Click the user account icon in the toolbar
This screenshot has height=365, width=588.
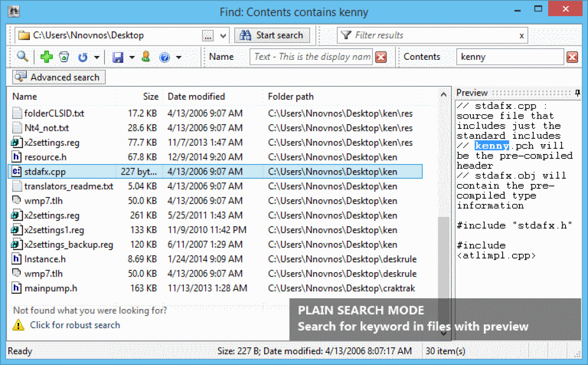[x=146, y=57]
